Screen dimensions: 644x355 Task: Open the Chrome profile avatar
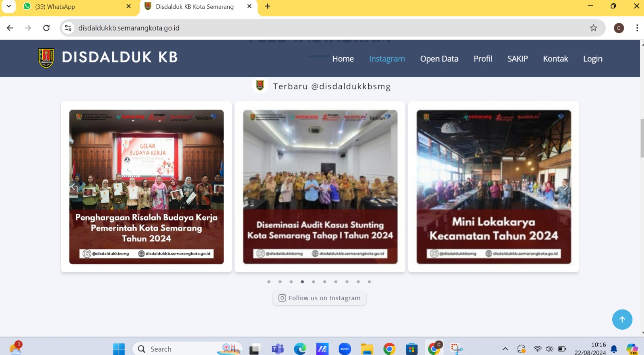(x=619, y=28)
